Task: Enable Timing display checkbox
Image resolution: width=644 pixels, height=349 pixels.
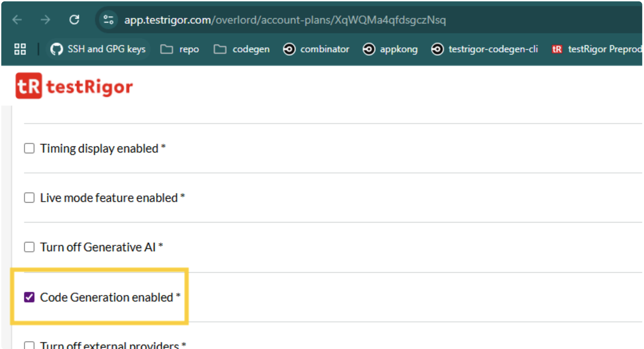Action: [x=29, y=148]
